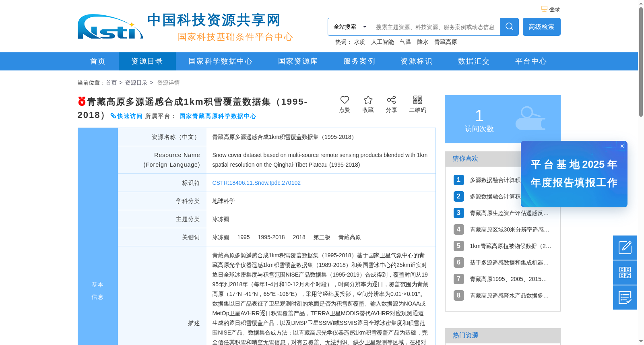Image resolution: width=644 pixels, height=345 pixels.
Task: Click the red medal icon by title
Action: (82, 101)
